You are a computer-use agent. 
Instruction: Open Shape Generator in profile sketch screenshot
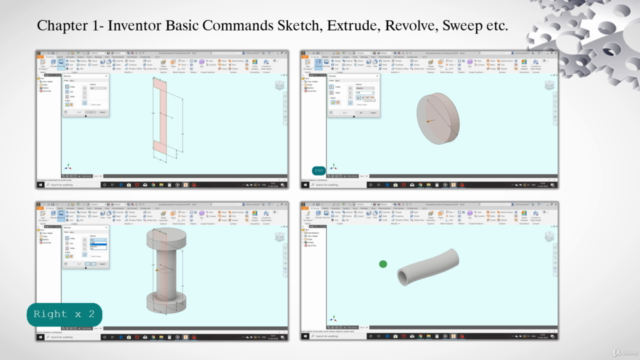click(163, 64)
